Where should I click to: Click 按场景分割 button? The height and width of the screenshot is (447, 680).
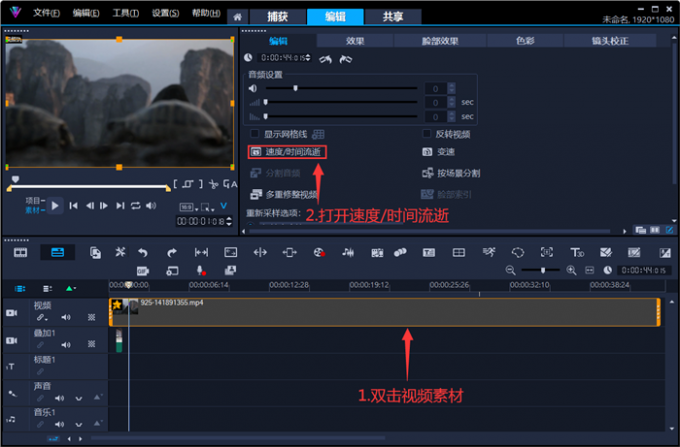451,173
